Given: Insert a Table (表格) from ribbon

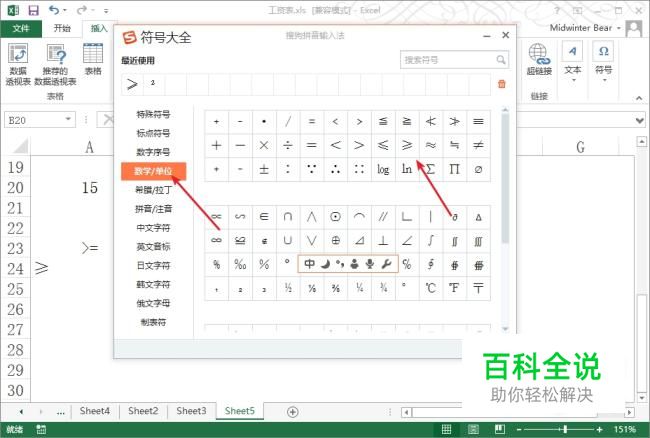Looking at the screenshot, I should tap(93, 59).
